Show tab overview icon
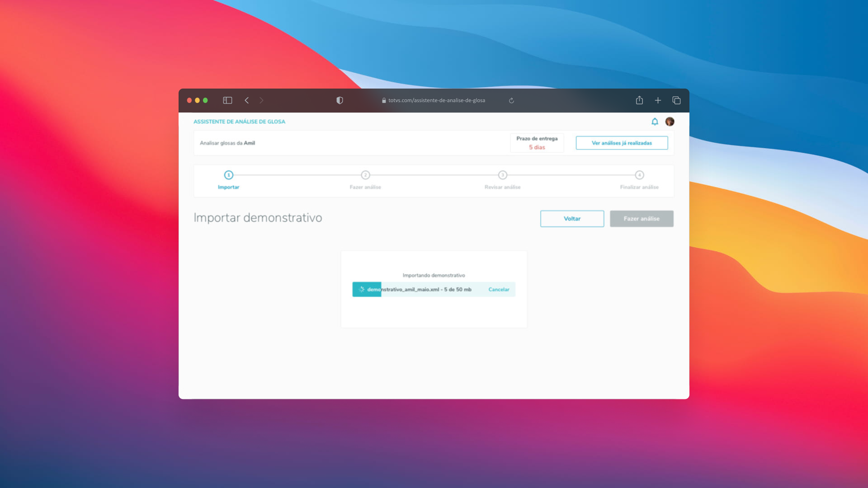The height and width of the screenshot is (488, 868). point(676,100)
